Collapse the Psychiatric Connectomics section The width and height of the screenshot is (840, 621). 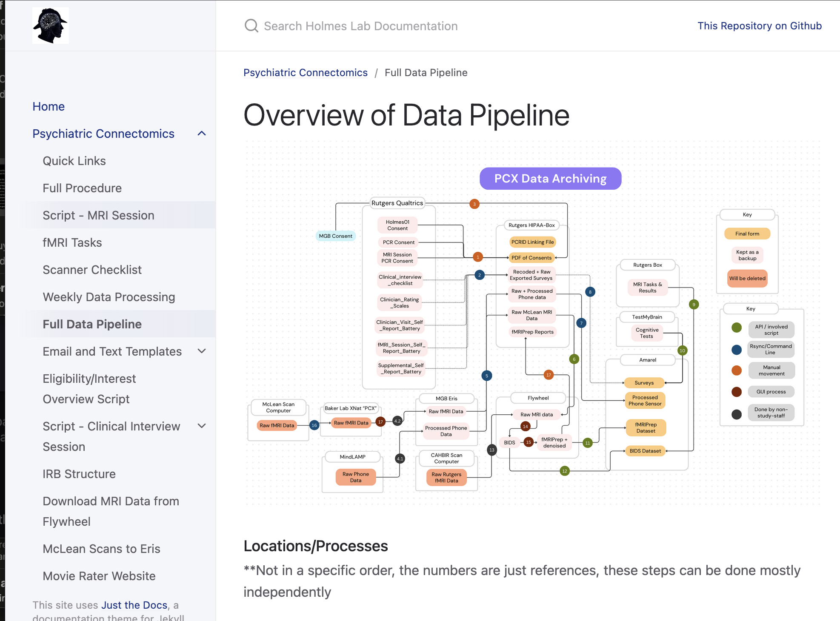tap(202, 134)
